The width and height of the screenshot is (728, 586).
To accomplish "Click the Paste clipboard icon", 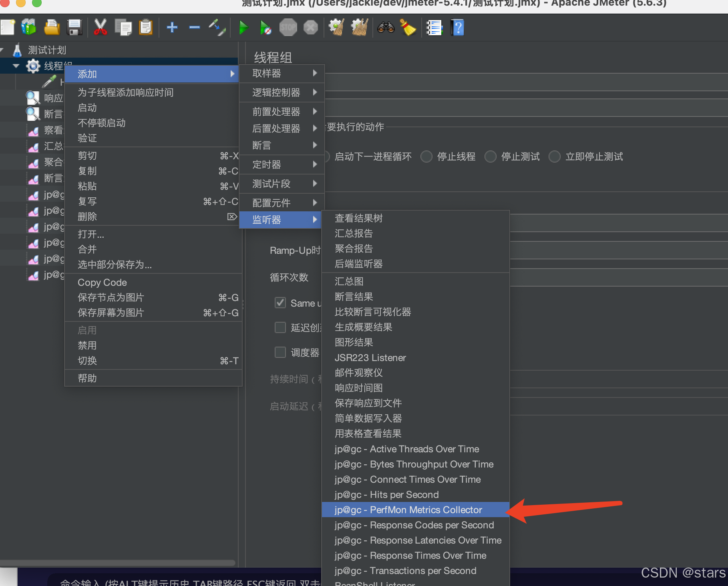I will tap(146, 28).
